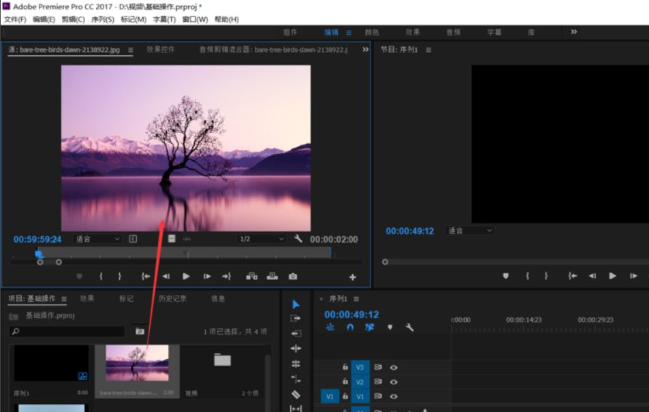Click the Source monitor blue playhead
The width and height of the screenshot is (649, 412).
click(x=38, y=254)
